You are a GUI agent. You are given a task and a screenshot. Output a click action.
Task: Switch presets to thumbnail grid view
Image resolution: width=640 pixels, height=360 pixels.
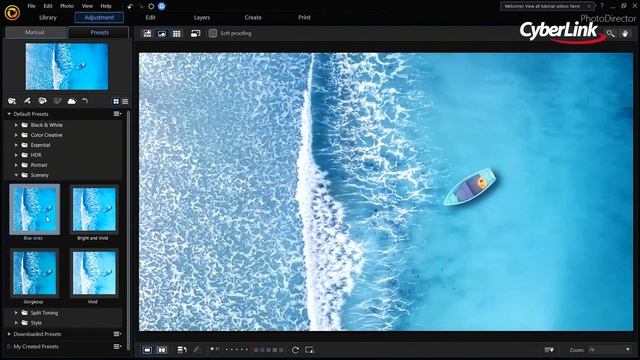[116, 101]
